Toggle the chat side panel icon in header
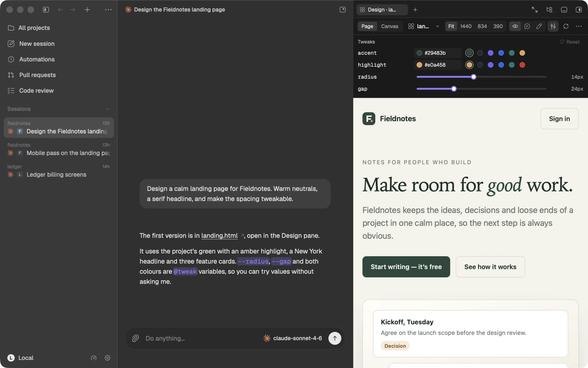Viewport: 588px width, 368px height. pyautogui.click(x=343, y=10)
